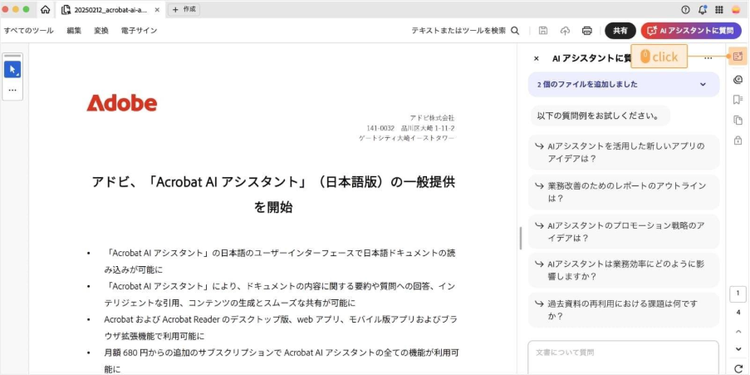This screenshot has width=750, height=375.
Task: Open notifications bell icon
Action: (702, 10)
